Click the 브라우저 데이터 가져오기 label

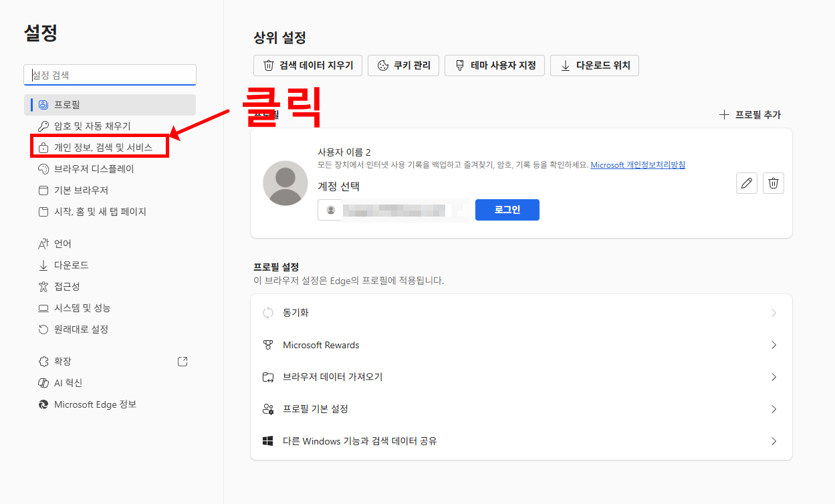(x=332, y=377)
